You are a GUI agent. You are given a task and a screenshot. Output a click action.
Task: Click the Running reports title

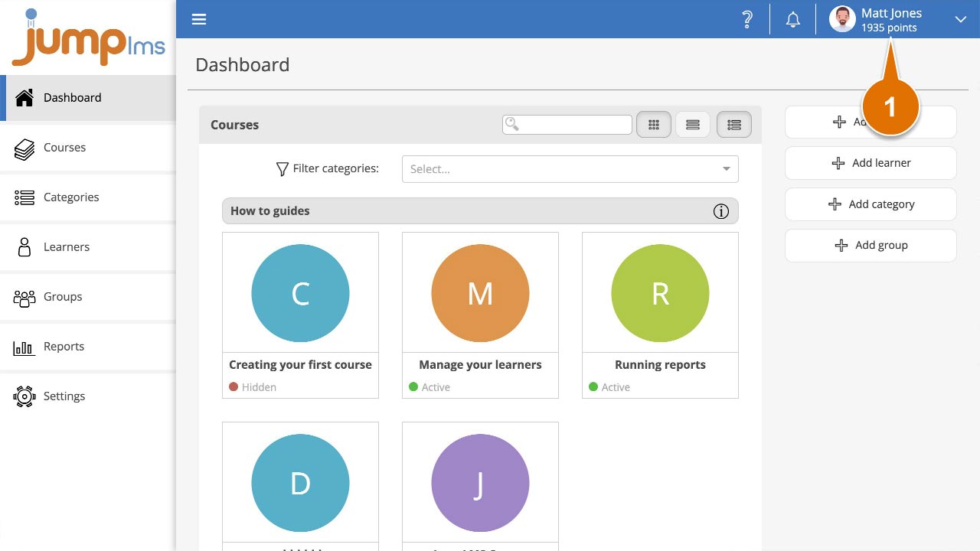point(660,365)
